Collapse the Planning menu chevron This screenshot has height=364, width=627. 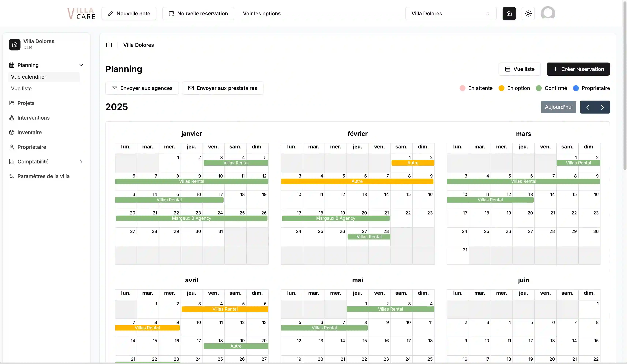(81, 65)
